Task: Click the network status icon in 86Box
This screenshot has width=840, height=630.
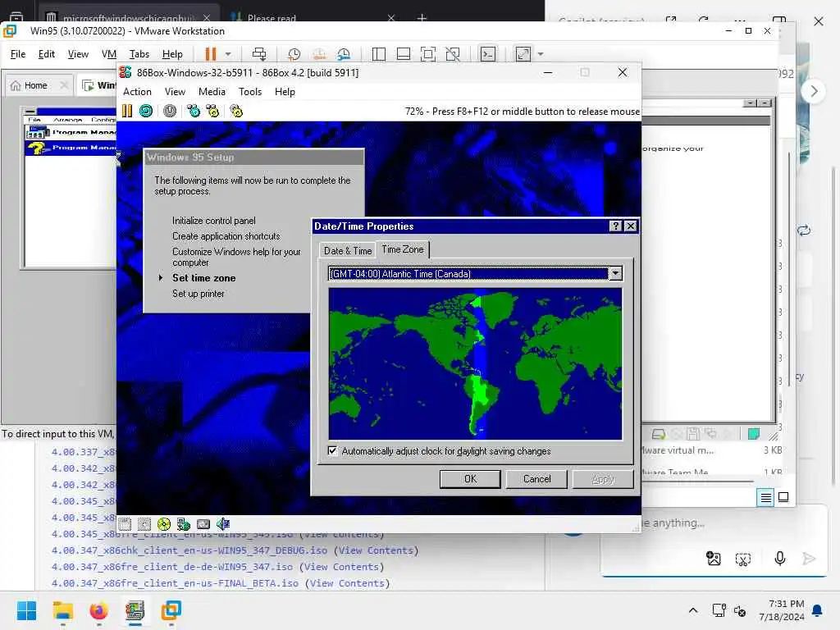Action: (x=203, y=524)
